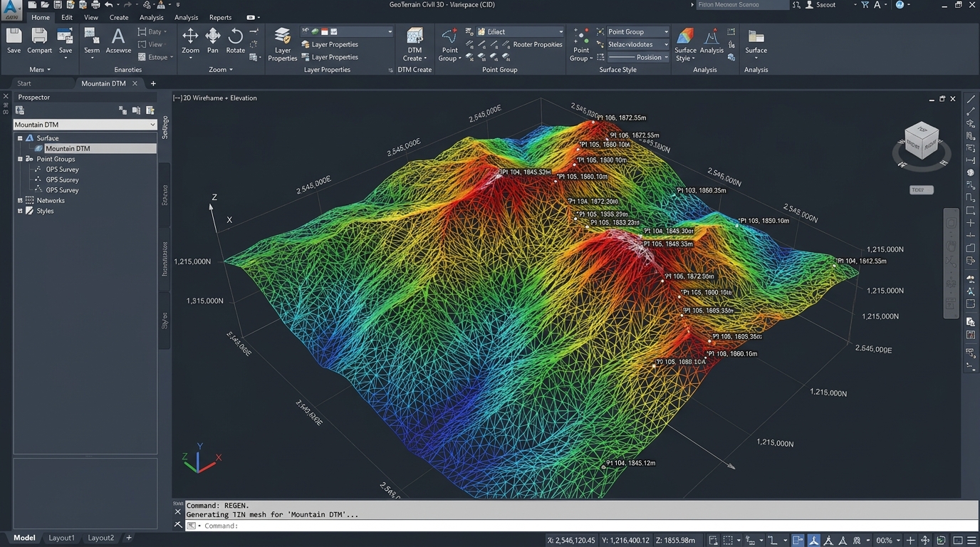Click the TOEP label under the ViewCube
Image resolution: width=980 pixels, height=547 pixels.
point(922,190)
